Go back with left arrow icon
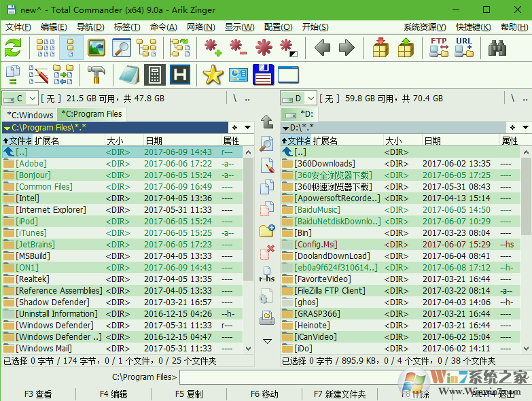532x401 pixels. [322, 48]
